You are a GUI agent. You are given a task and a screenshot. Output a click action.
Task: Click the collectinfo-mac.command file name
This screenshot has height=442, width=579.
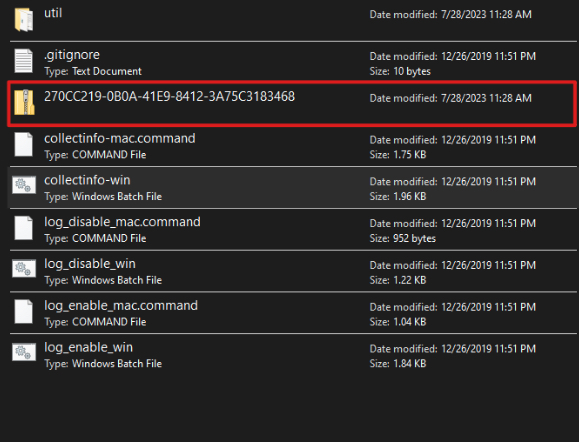[x=120, y=138]
